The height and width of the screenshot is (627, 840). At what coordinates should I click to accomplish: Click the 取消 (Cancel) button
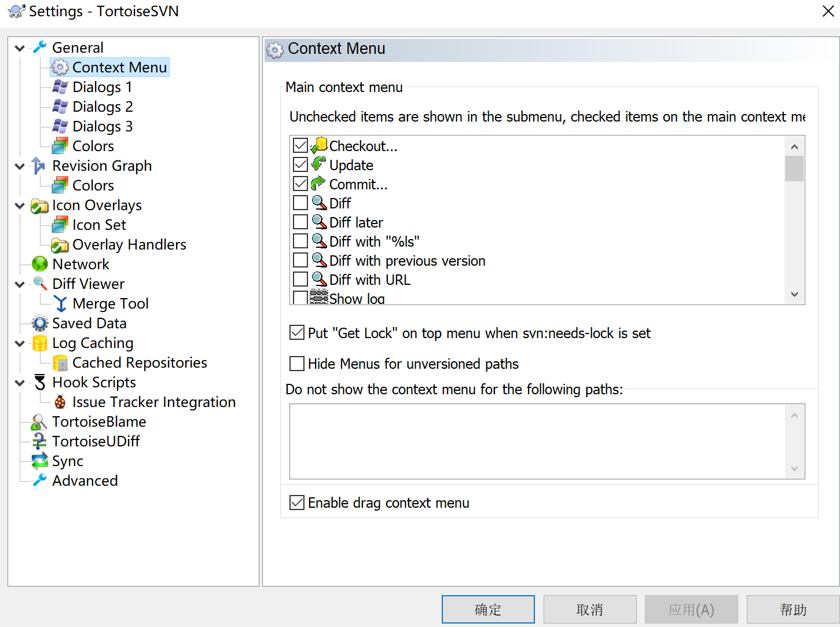[590, 610]
